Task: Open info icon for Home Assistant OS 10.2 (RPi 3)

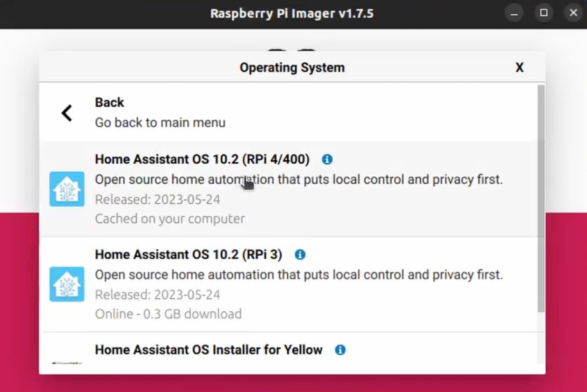Action: 300,254
